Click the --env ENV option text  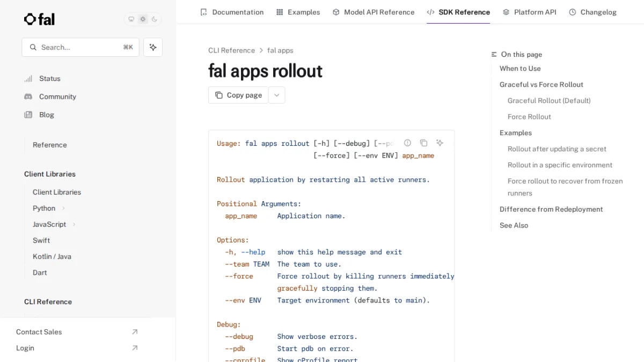click(x=243, y=300)
